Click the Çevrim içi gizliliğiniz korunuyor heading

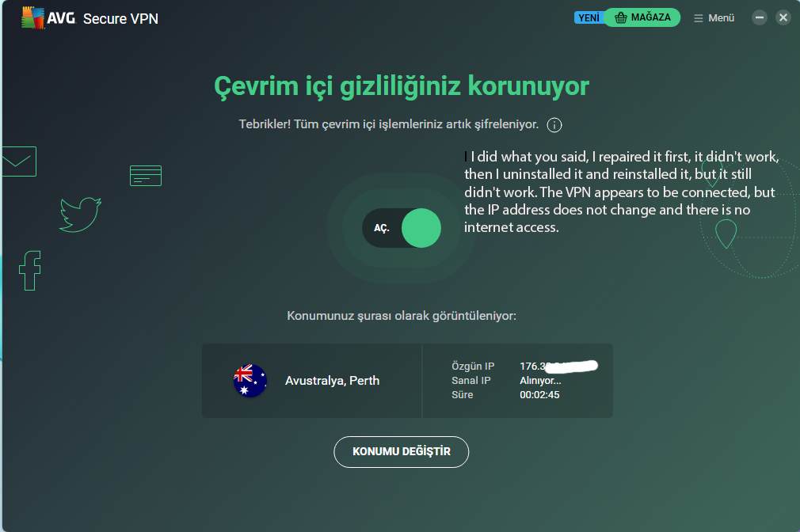tap(402, 86)
